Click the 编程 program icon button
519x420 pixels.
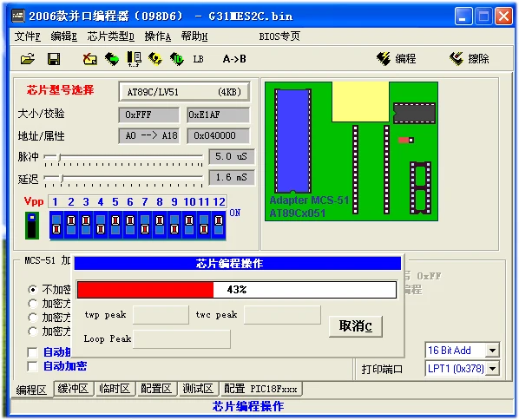pos(397,59)
